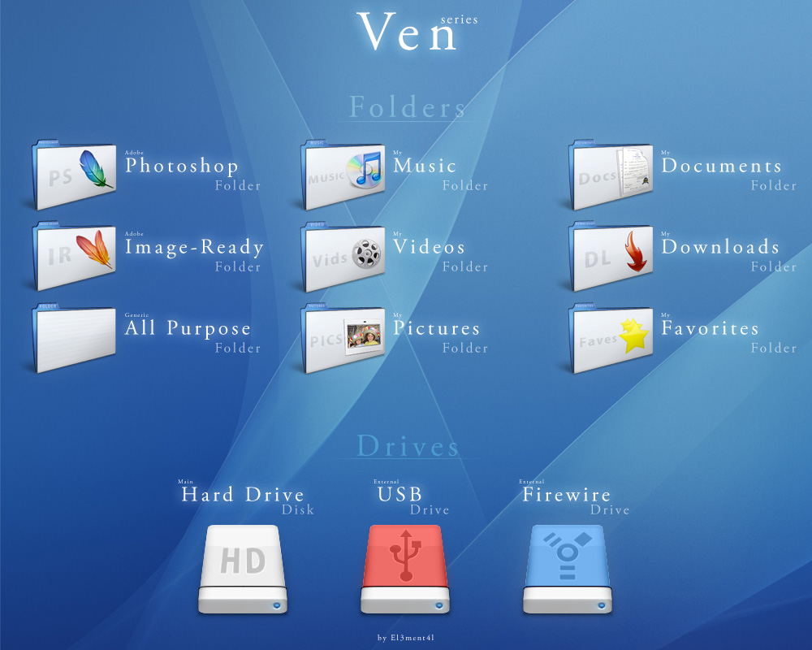Click the 'Downloads' label text
The width and height of the screenshot is (812, 650).
pos(720,247)
